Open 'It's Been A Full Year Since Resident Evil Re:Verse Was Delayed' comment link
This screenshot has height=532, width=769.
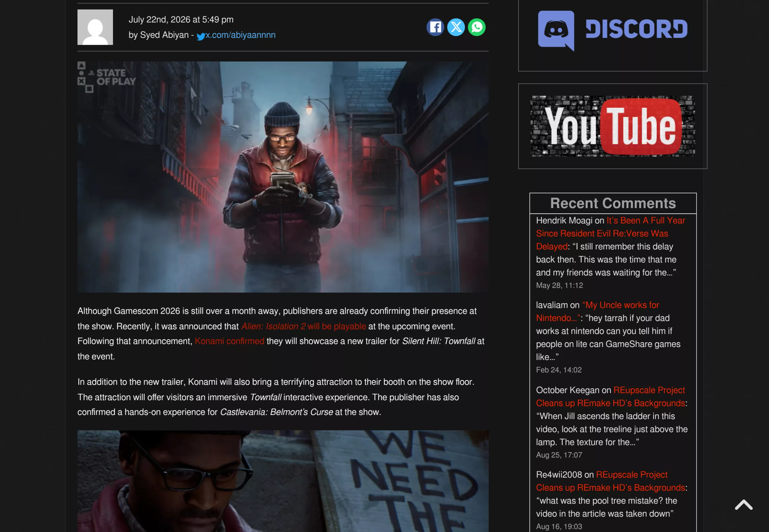coord(610,233)
